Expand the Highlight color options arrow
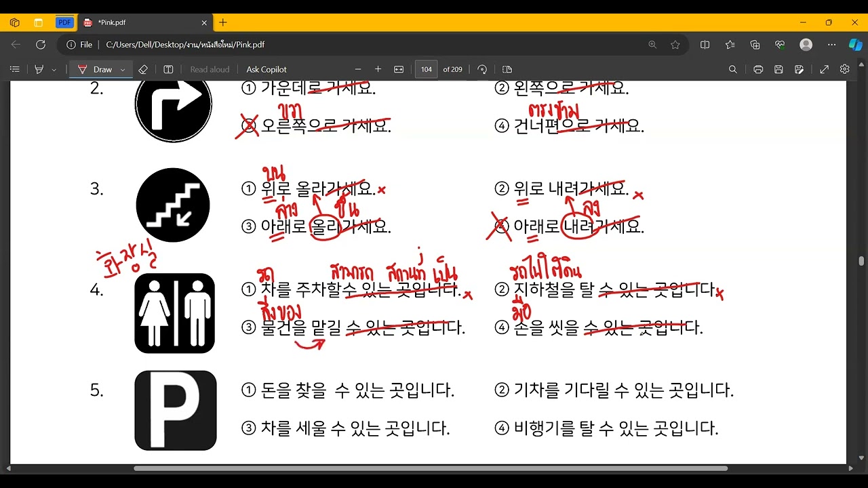 tap(54, 69)
